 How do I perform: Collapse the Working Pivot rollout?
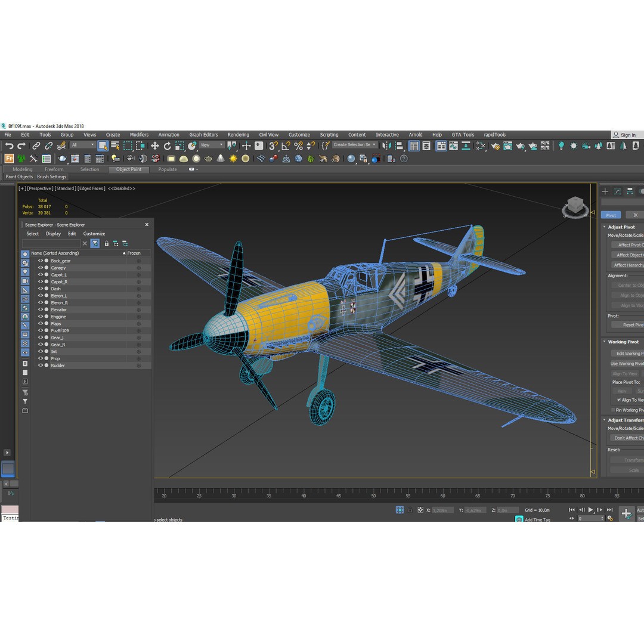coord(605,342)
